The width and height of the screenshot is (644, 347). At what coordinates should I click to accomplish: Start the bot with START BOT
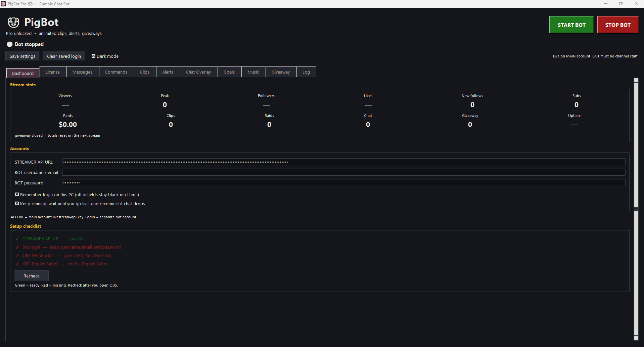pyautogui.click(x=571, y=25)
